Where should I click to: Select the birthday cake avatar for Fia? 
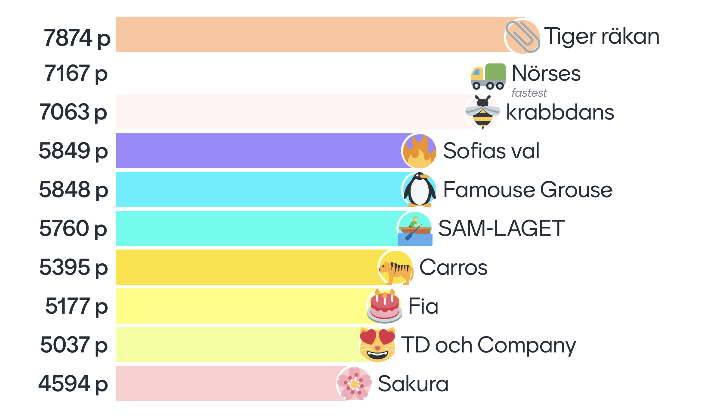[x=385, y=306]
